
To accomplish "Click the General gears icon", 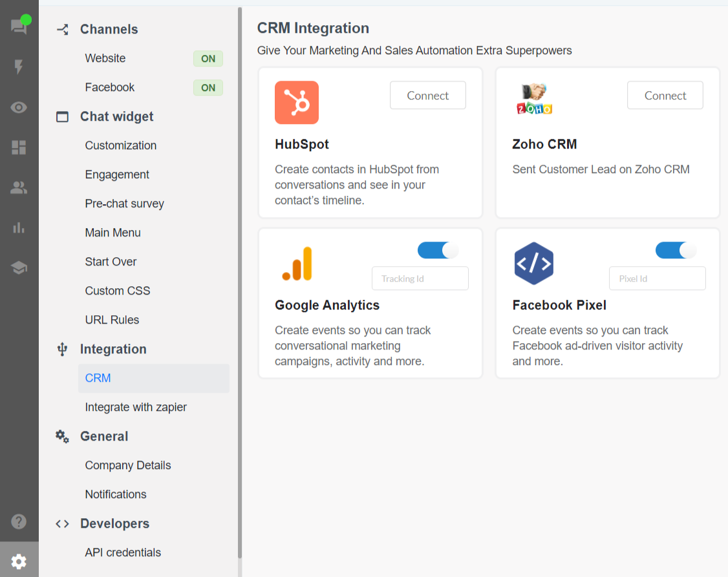I will click(x=62, y=436).
